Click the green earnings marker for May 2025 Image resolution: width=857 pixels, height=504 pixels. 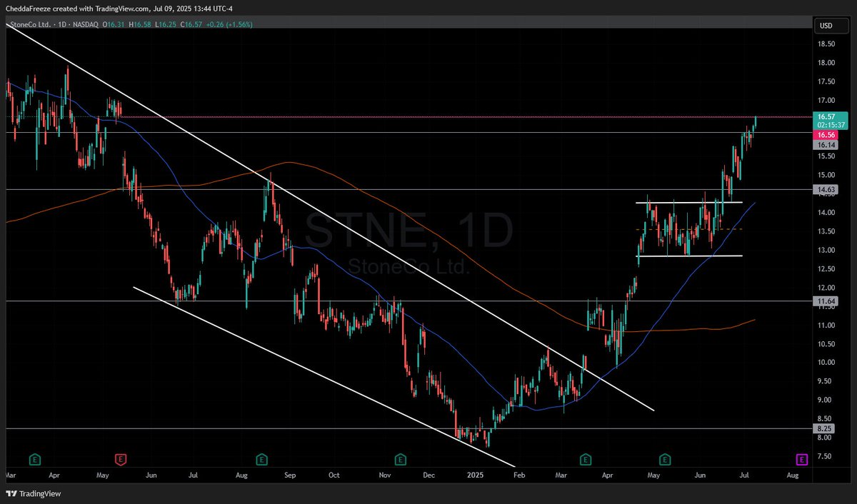tap(665, 458)
